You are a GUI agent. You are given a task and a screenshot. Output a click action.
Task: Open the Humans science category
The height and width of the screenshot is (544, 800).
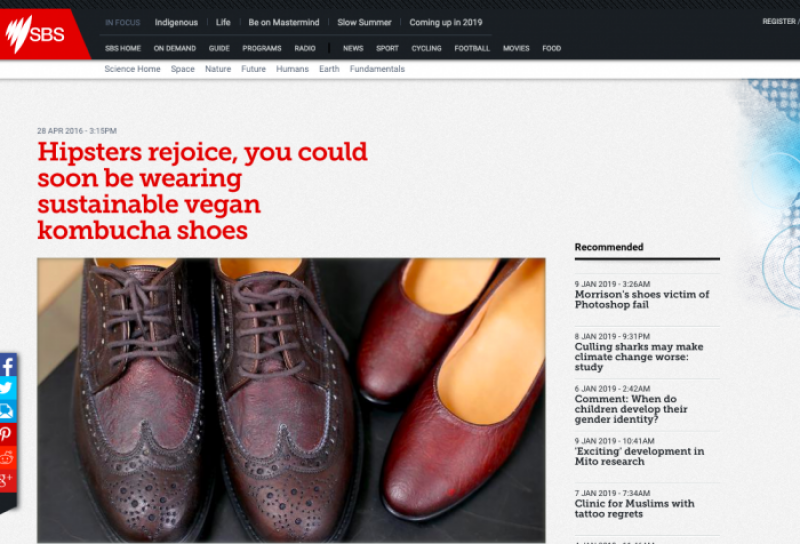click(292, 69)
